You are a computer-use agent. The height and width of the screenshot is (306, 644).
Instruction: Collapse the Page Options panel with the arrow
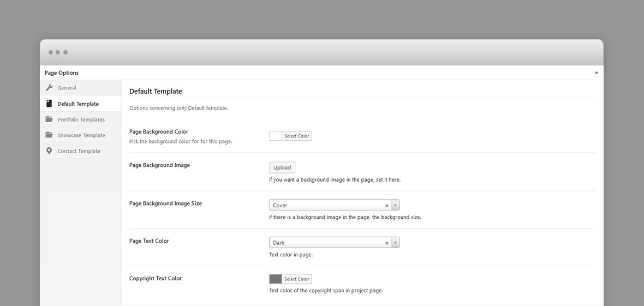click(x=597, y=73)
